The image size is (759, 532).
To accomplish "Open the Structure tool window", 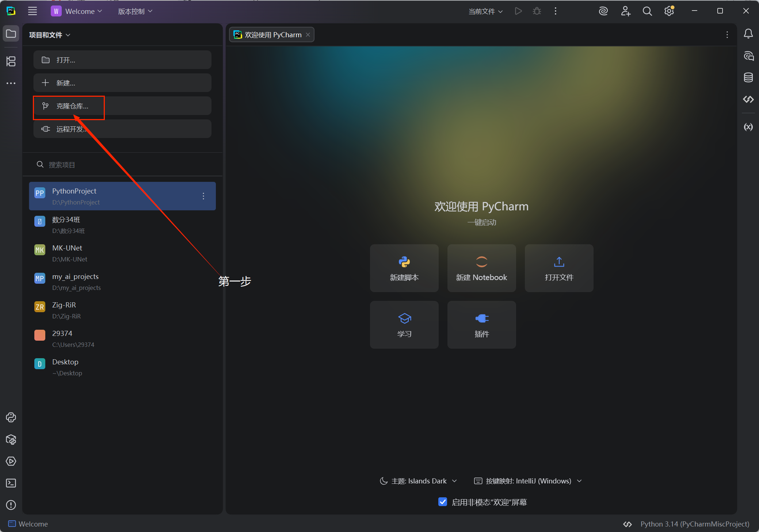I will [x=11, y=61].
